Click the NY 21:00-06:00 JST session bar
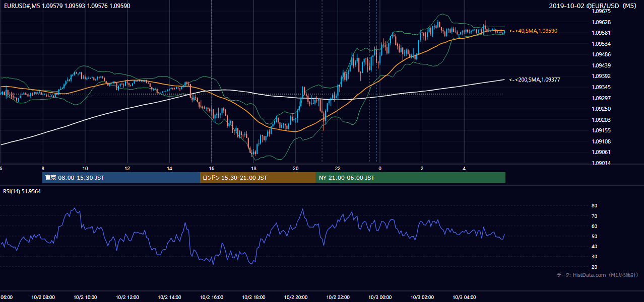 pos(411,178)
